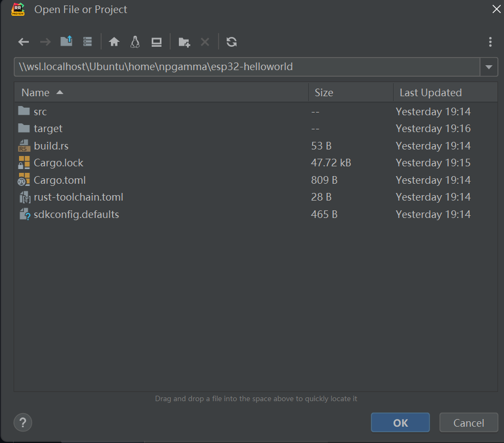
Task: Sort files by the Size column
Action: pos(323,92)
